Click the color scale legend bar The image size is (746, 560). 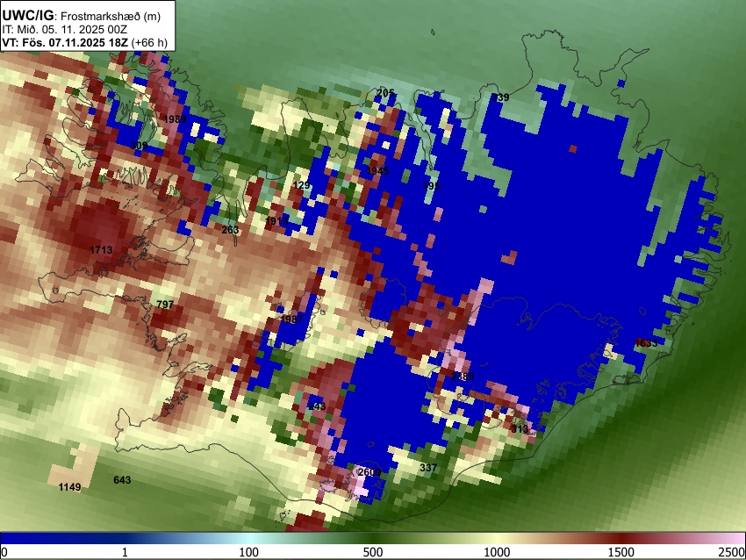(373, 538)
